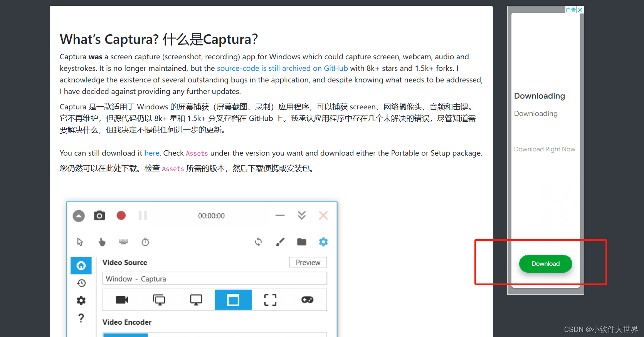Close the ad with the X icon

point(580,10)
